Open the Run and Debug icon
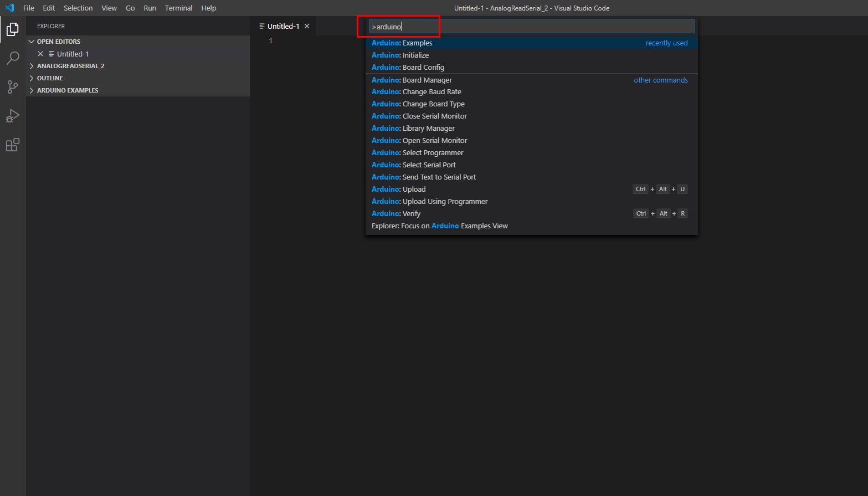 click(12, 116)
